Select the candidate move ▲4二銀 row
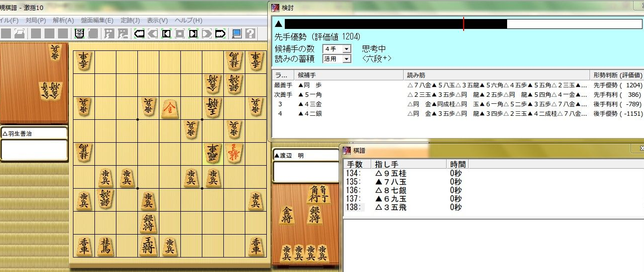 click(x=458, y=114)
